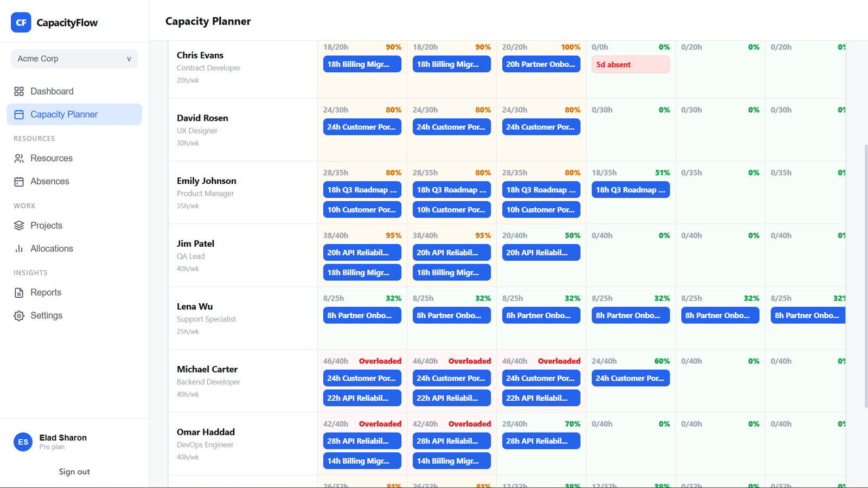Open Settings in the sidebar
The height and width of the screenshot is (488, 868).
coord(74,316)
